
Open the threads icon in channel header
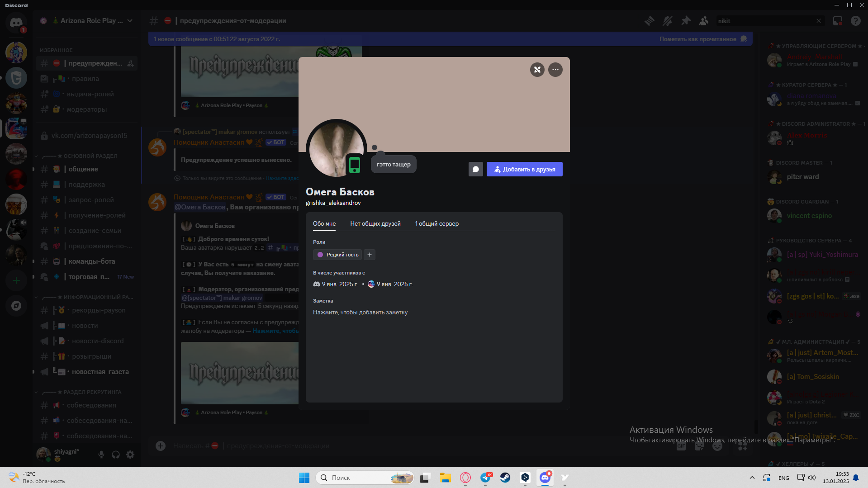[650, 21]
